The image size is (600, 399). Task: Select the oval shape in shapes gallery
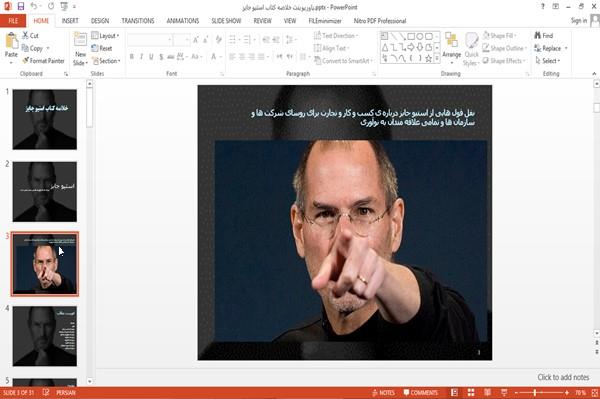point(420,36)
